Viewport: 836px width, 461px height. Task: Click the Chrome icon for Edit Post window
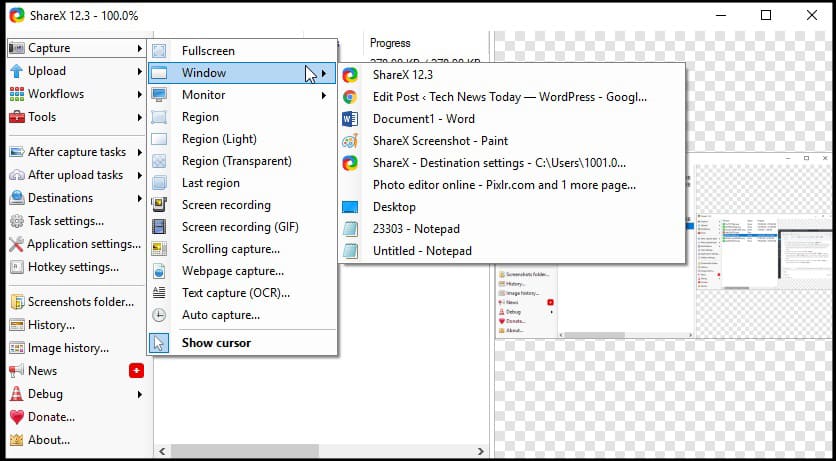point(350,97)
